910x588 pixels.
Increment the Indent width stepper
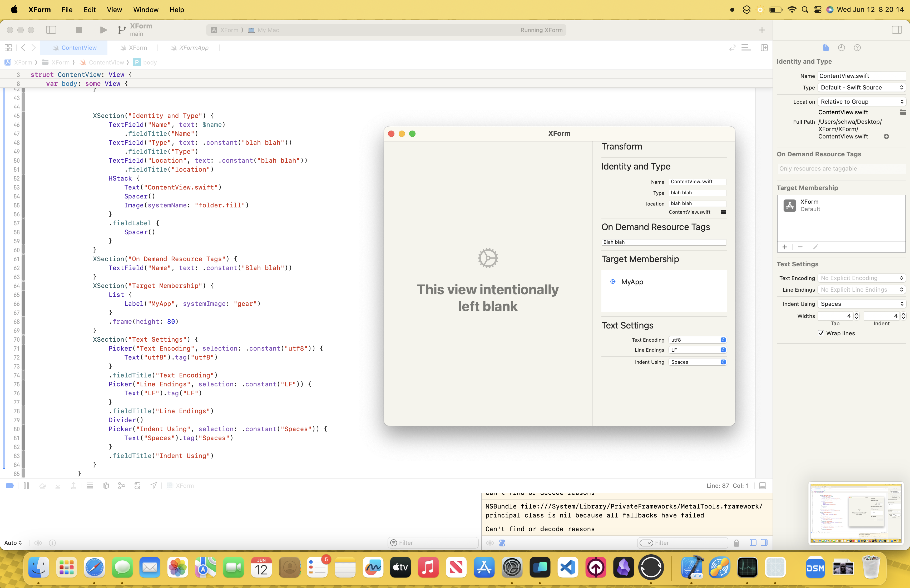pos(903,314)
